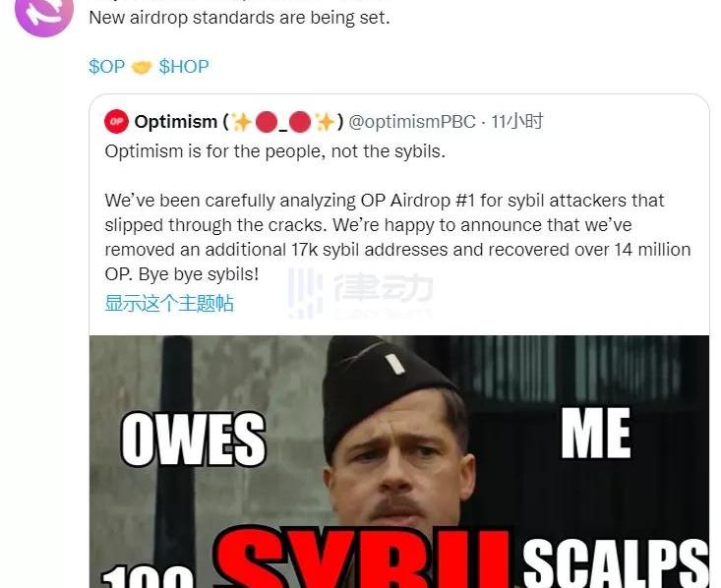Open the $OP cashtag link
The height and width of the screenshot is (588, 721).
pos(106,67)
